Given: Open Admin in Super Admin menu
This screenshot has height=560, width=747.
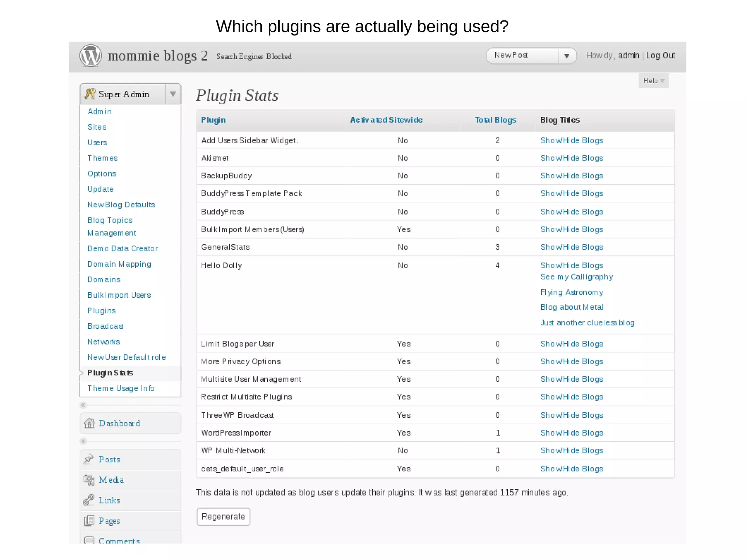Looking at the screenshot, I should coord(100,112).
